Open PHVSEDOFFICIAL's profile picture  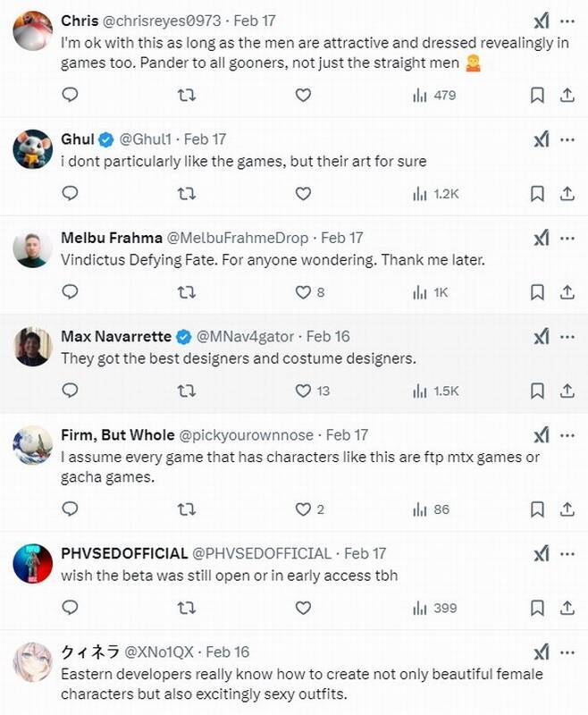coord(32,563)
